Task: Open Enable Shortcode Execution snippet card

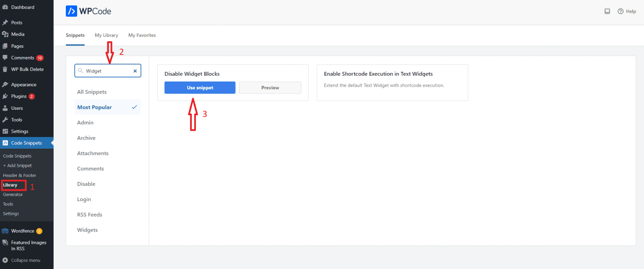Action: coord(392,82)
